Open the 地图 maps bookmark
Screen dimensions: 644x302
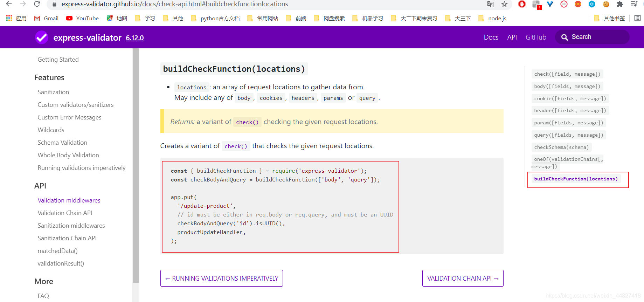click(117, 18)
